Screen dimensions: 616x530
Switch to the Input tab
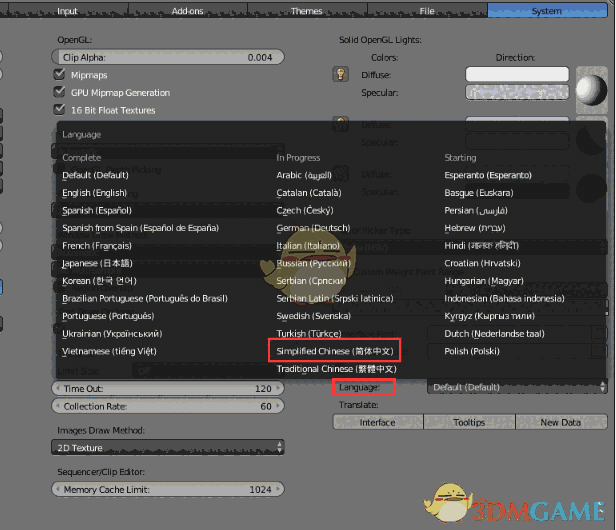click(67, 11)
